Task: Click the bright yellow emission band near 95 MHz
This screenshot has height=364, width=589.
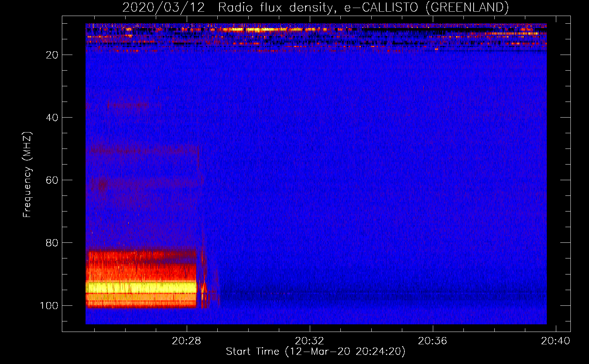Action: click(x=141, y=288)
